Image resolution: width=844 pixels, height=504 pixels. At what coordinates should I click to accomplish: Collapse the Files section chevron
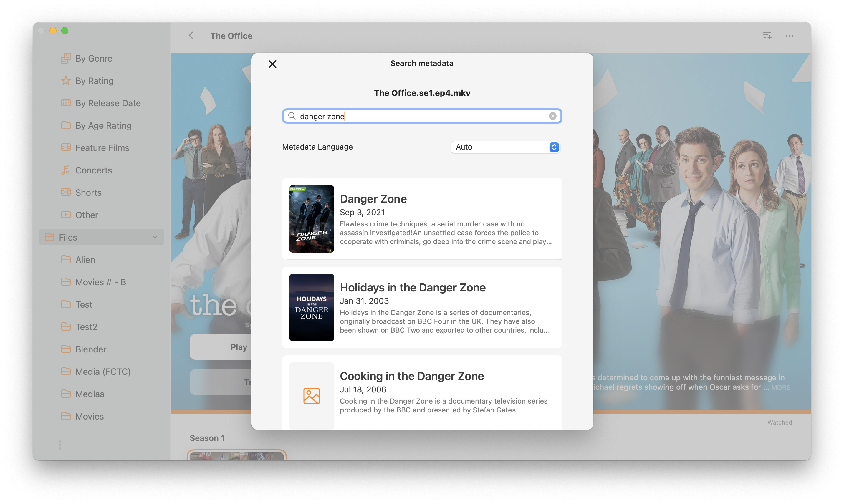pos(155,237)
